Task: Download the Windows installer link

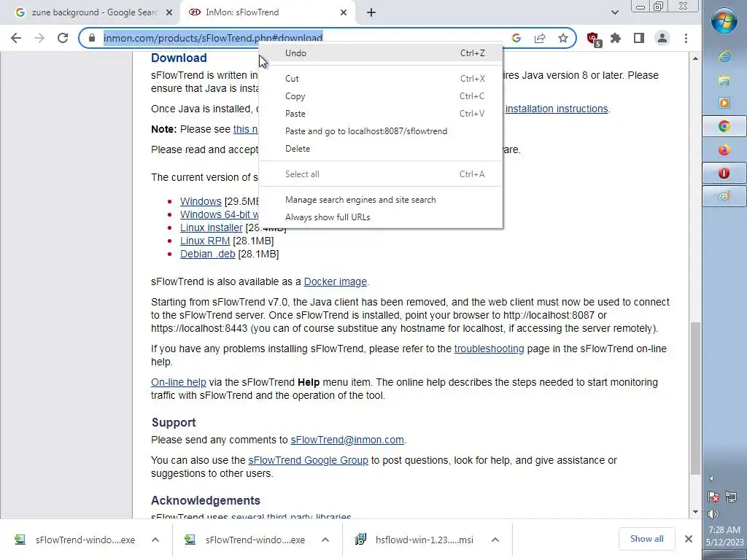Action: click(201, 201)
